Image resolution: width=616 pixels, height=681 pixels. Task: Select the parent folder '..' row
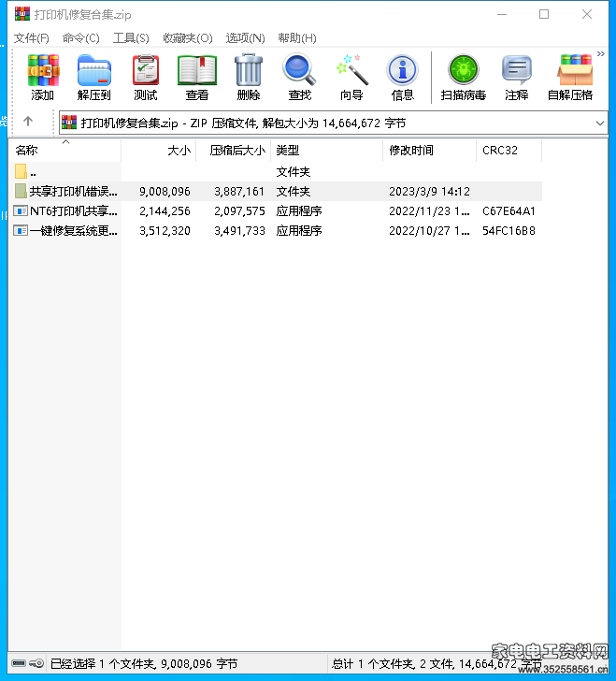275,172
